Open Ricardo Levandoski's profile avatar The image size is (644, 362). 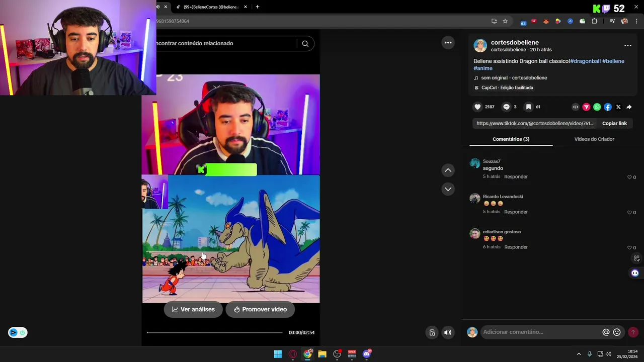coord(475,198)
